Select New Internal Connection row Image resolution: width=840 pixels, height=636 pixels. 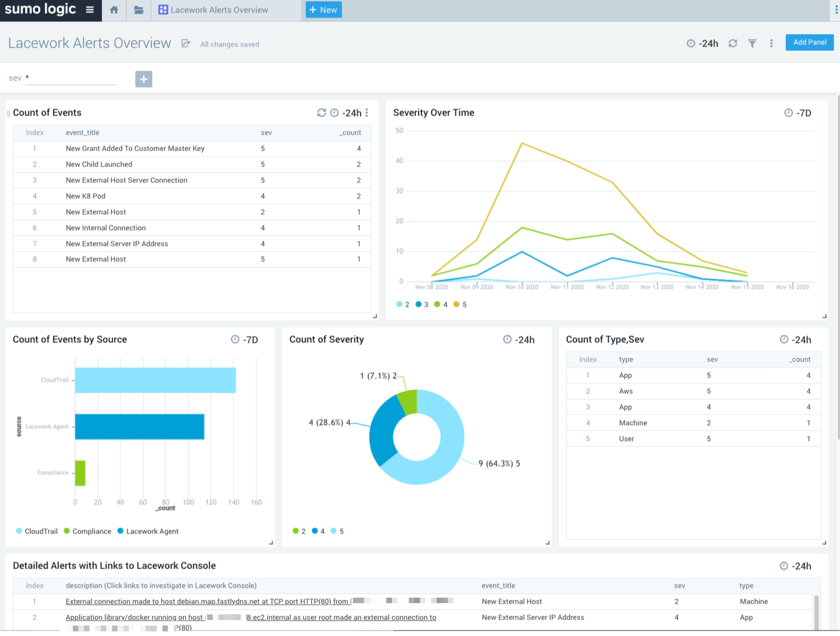(192, 228)
